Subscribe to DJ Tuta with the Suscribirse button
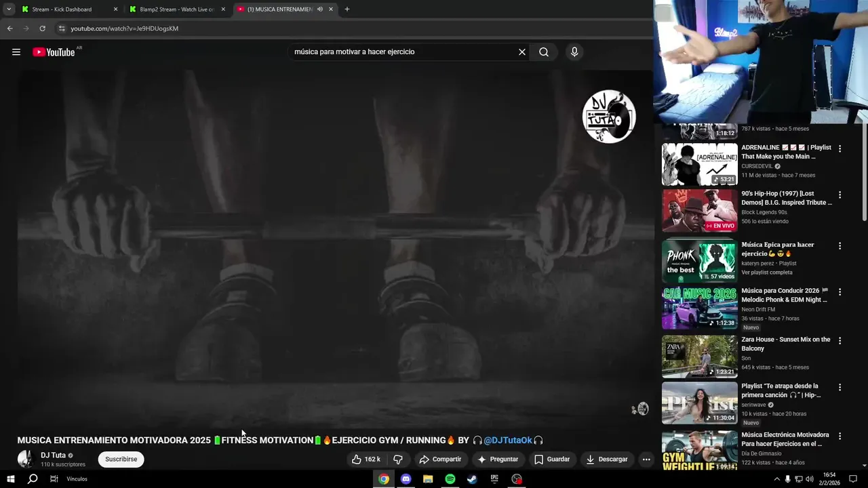The width and height of the screenshot is (868, 488). point(121,460)
